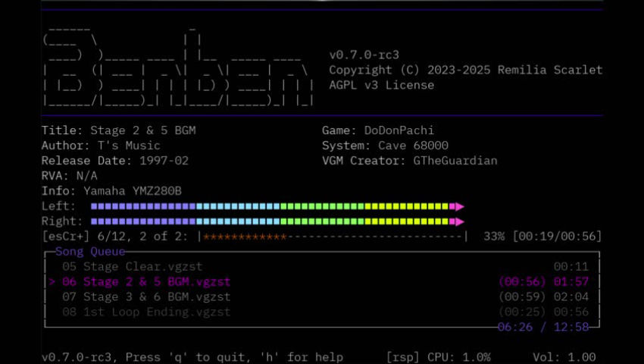644x364 pixels.
Task: Click the 'Info: Yamaha YMZ280B' line
Action: point(111,191)
